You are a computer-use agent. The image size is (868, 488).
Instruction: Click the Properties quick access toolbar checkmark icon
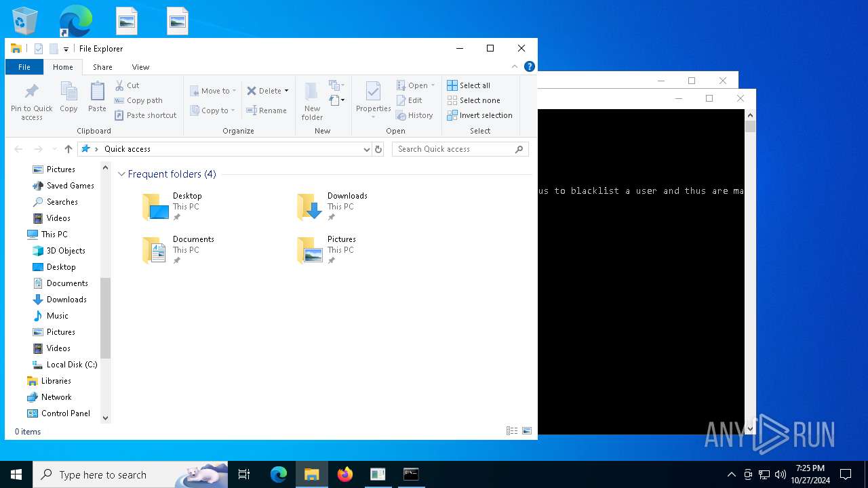pyautogui.click(x=39, y=49)
